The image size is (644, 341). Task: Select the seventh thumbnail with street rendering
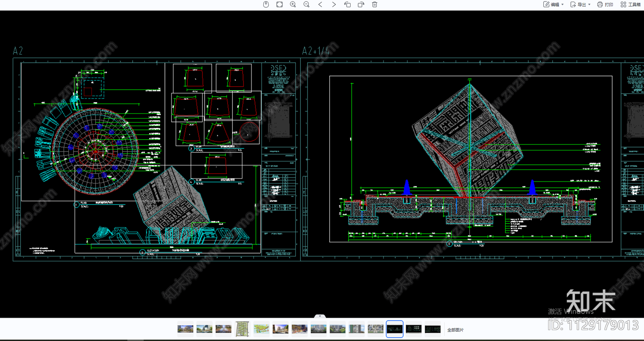coord(299,329)
